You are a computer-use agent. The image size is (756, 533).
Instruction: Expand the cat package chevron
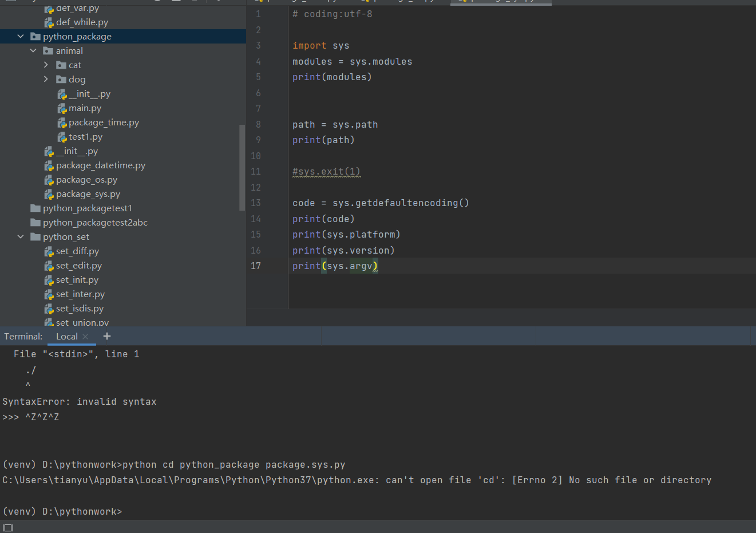(x=46, y=65)
